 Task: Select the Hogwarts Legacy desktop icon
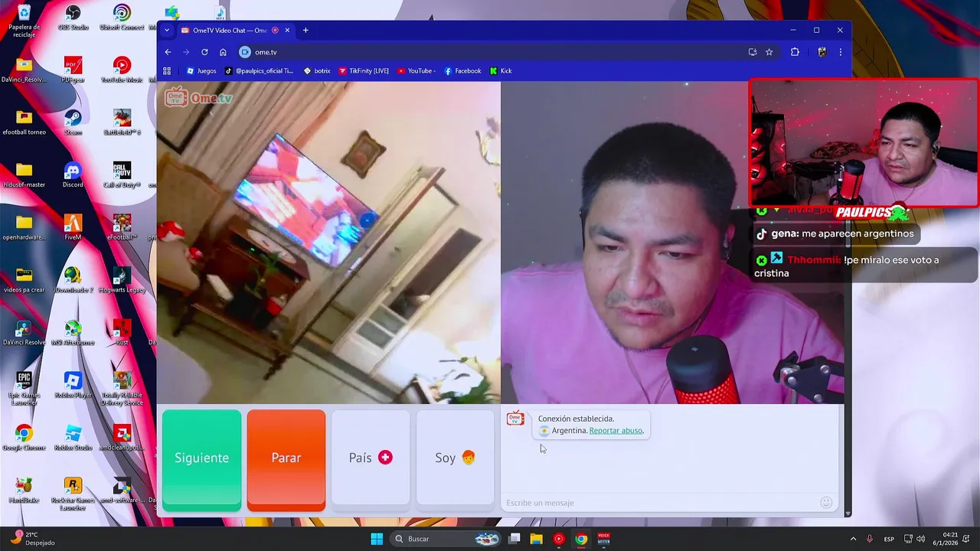[122, 280]
